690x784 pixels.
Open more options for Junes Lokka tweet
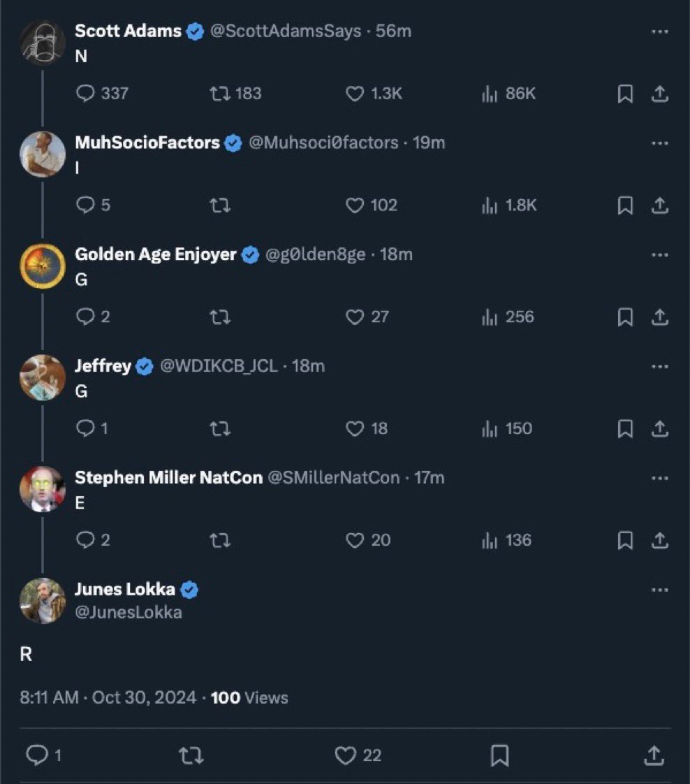click(659, 590)
